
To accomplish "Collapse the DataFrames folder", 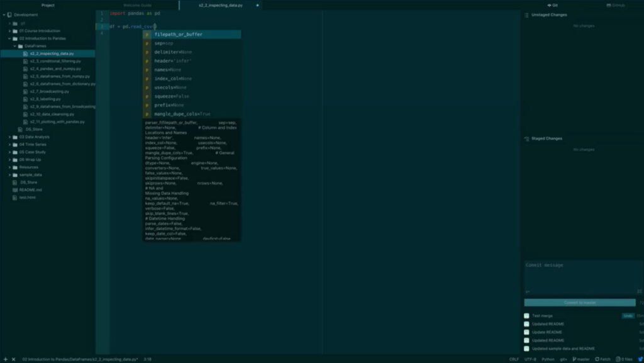I will click(15, 46).
